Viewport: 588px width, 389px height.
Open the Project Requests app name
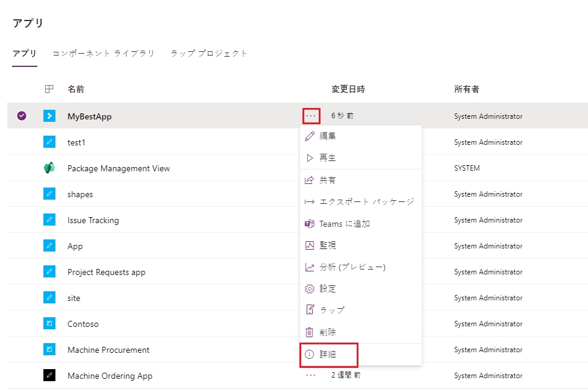coord(107,272)
